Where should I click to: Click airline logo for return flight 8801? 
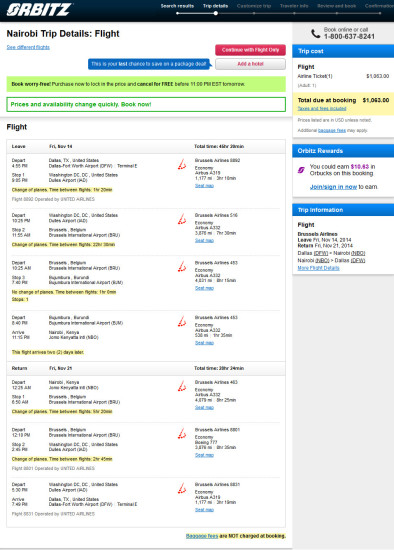[x=182, y=434]
